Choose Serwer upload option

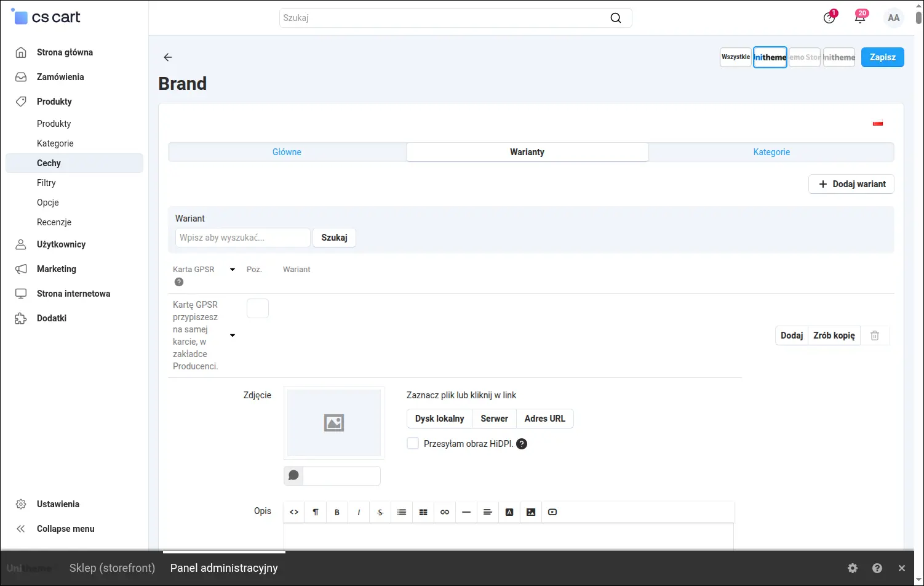coord(494,419)
